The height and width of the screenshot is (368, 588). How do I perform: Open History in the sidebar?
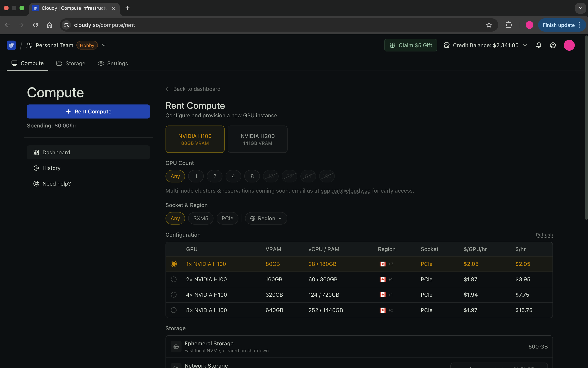(51, 168)
